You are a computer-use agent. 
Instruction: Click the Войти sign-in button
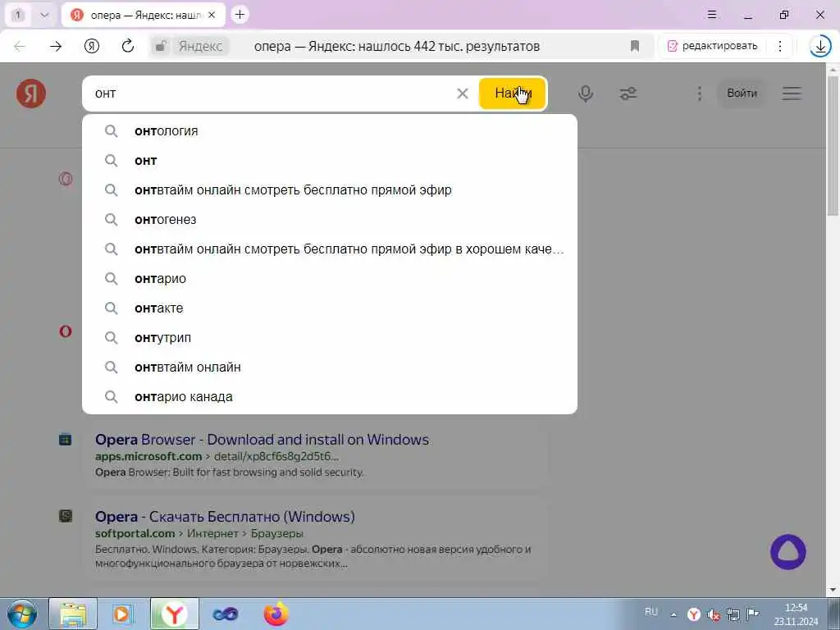coord(742,94)
